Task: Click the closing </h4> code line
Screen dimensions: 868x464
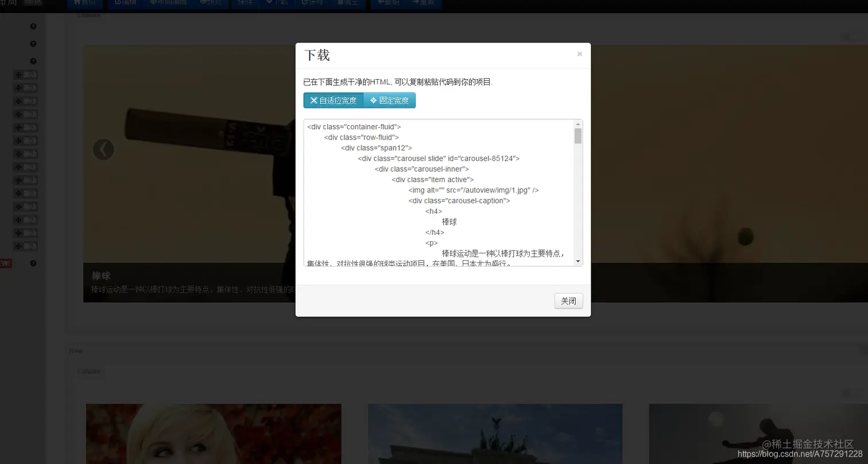Action: (x=435, y=232)
